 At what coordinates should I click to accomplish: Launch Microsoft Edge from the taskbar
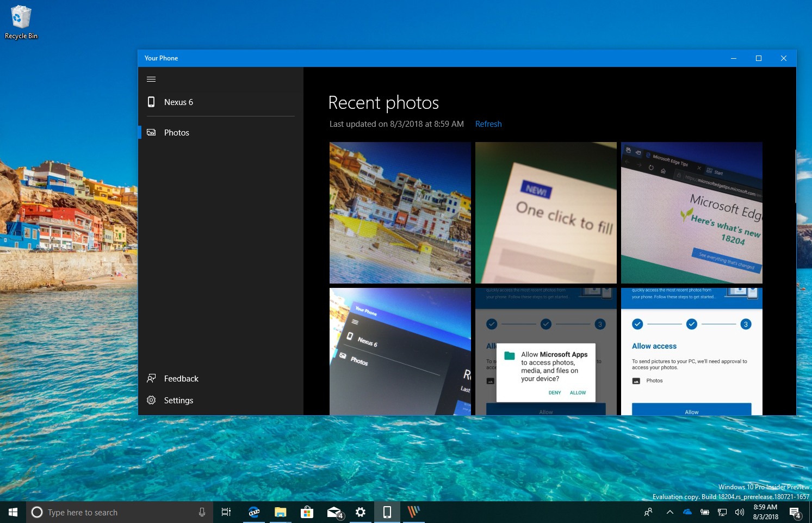pos(253,512)
